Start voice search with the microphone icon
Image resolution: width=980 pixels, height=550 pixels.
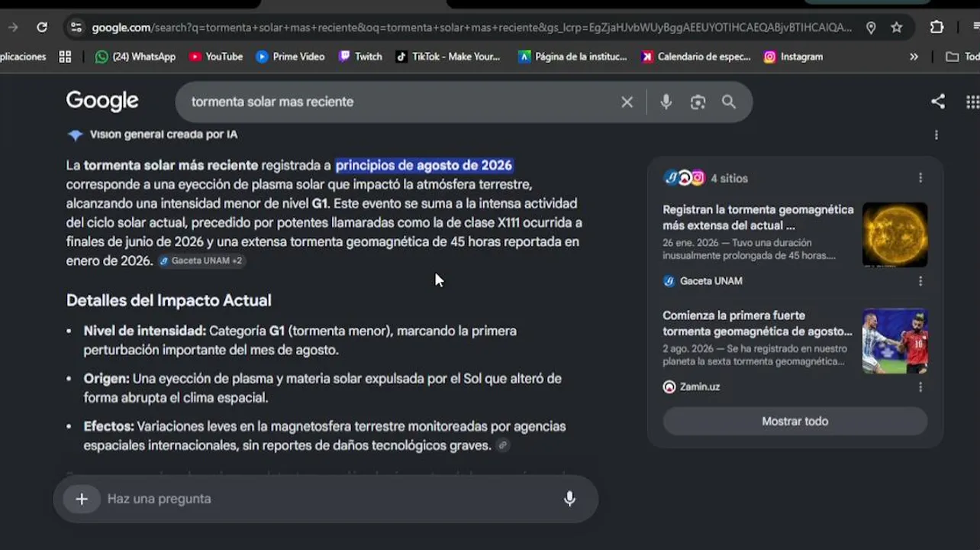point(666,102)
